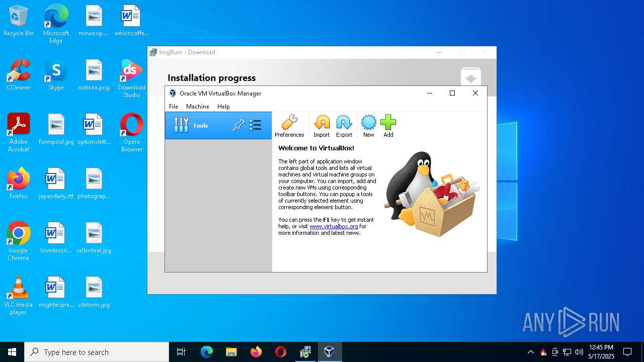Screen dimensions: 644x362
Task: Select photograp... image file on desktop
Action: pyautogui.click(x=94, y=184)
